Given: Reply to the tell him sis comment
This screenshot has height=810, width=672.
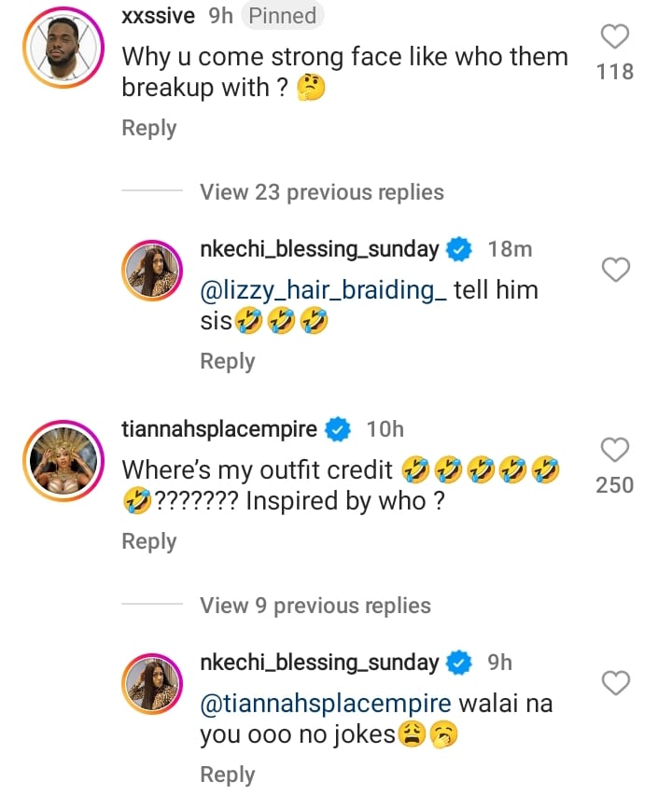Looking at the screenshot, I should point(227,361).
